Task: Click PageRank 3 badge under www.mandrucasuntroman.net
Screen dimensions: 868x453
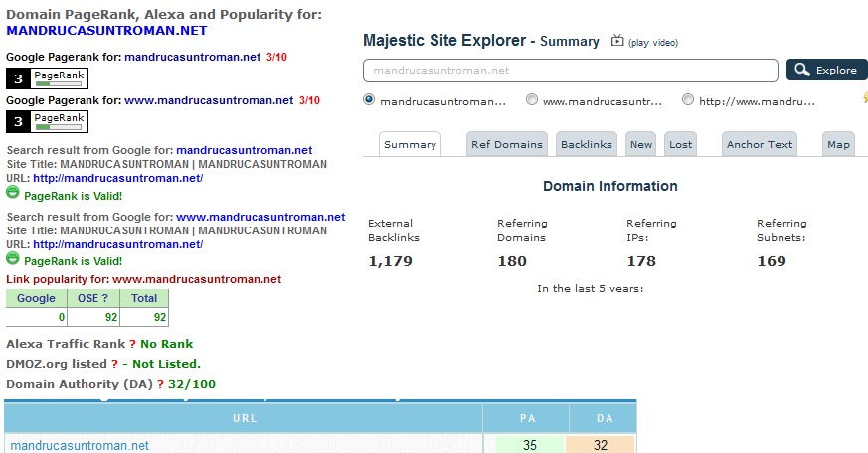Action: tap(47, 121)
